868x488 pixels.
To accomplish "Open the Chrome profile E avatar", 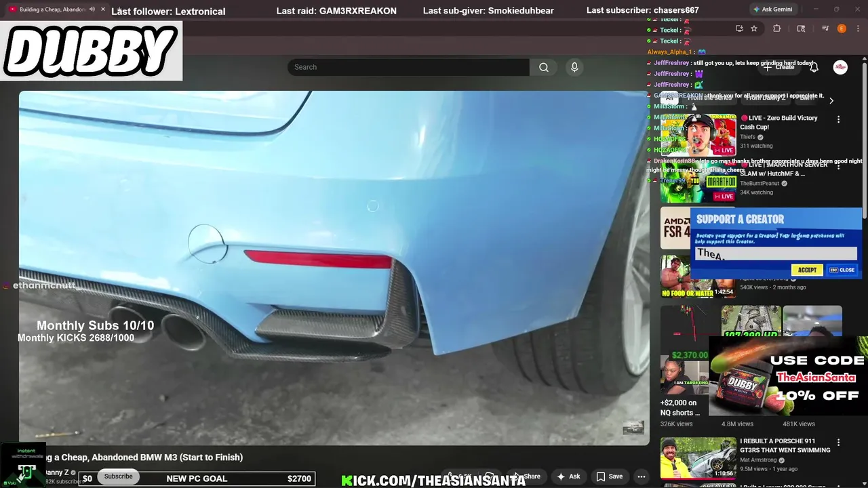I will pyautogui.click(x=842, y=28).
